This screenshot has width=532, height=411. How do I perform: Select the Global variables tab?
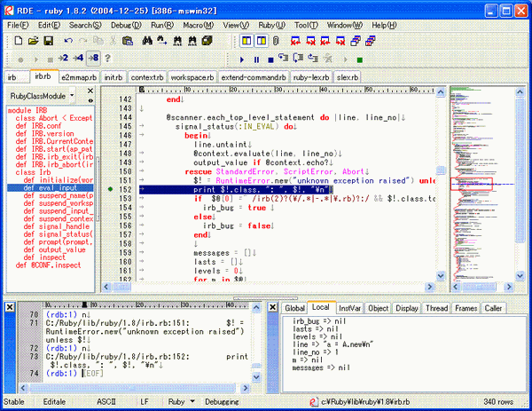[294, 308]
